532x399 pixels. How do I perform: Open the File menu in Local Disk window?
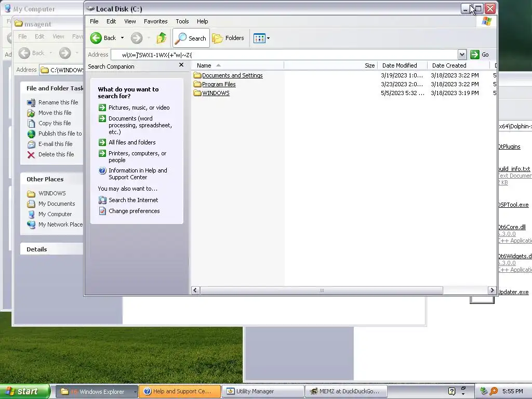pyautogui.click(x=94, y=21)
